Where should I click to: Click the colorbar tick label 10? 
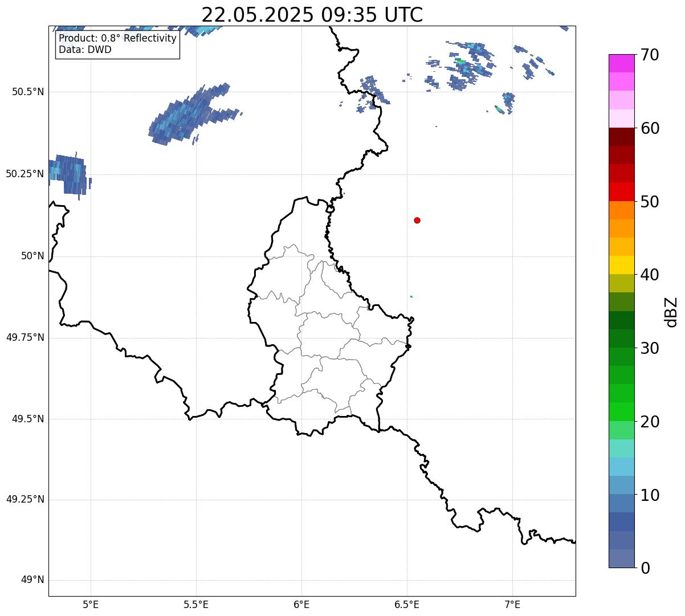tap(650, 495)
